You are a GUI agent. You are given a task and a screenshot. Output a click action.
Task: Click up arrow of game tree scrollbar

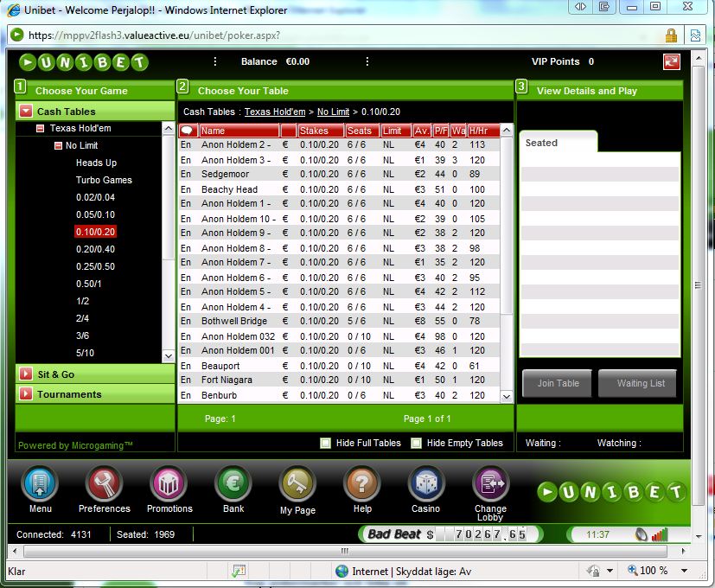(169, 129)
